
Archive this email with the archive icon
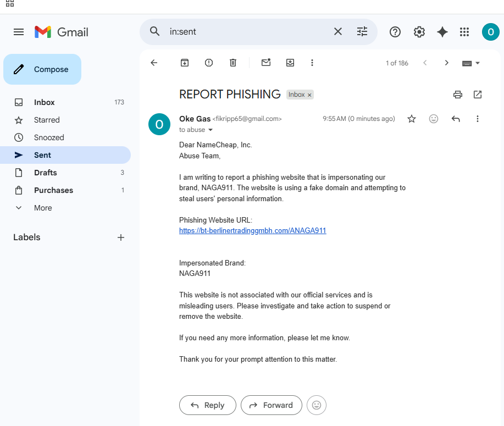pyautogui.click(x=185, y=63)
